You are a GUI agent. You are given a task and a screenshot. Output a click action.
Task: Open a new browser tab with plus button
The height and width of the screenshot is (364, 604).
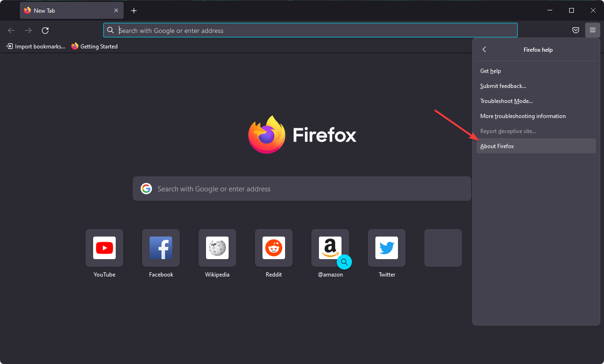click(134, 10)
